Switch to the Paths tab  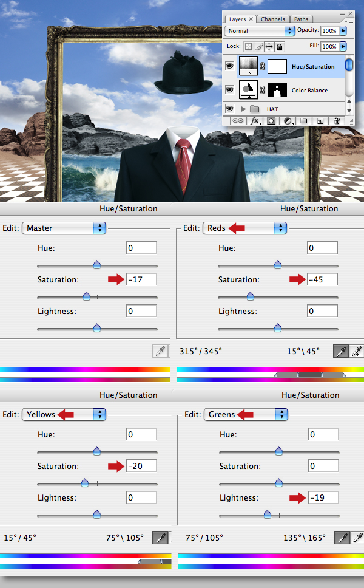[x=301, y=19]
